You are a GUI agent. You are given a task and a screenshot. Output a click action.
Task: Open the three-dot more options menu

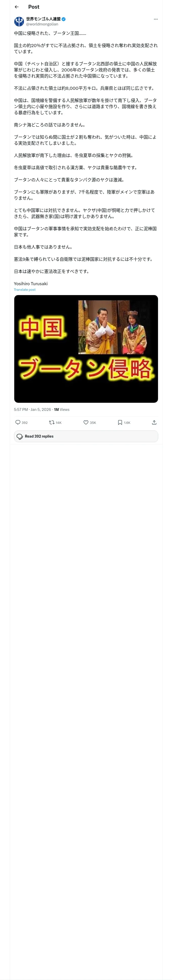click(156, 19)
